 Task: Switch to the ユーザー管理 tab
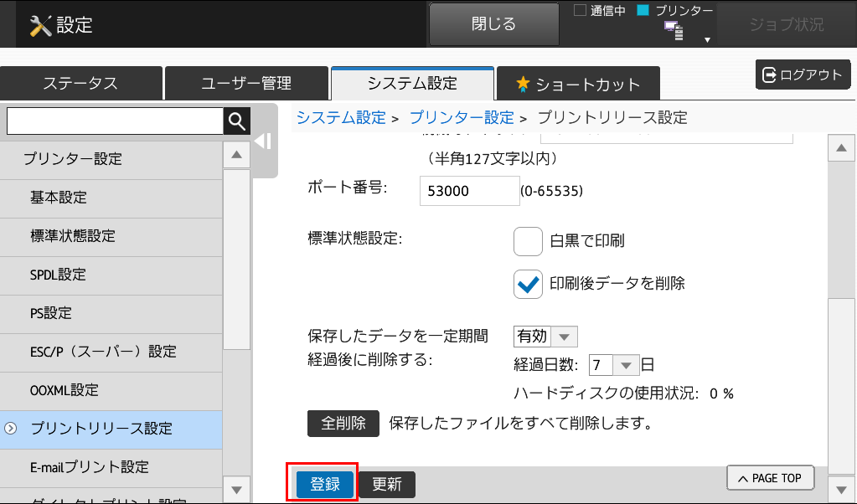tap(246, 84)
